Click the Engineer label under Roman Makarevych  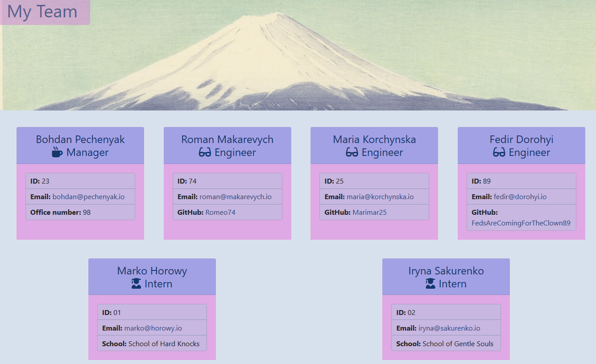(235, 152)
